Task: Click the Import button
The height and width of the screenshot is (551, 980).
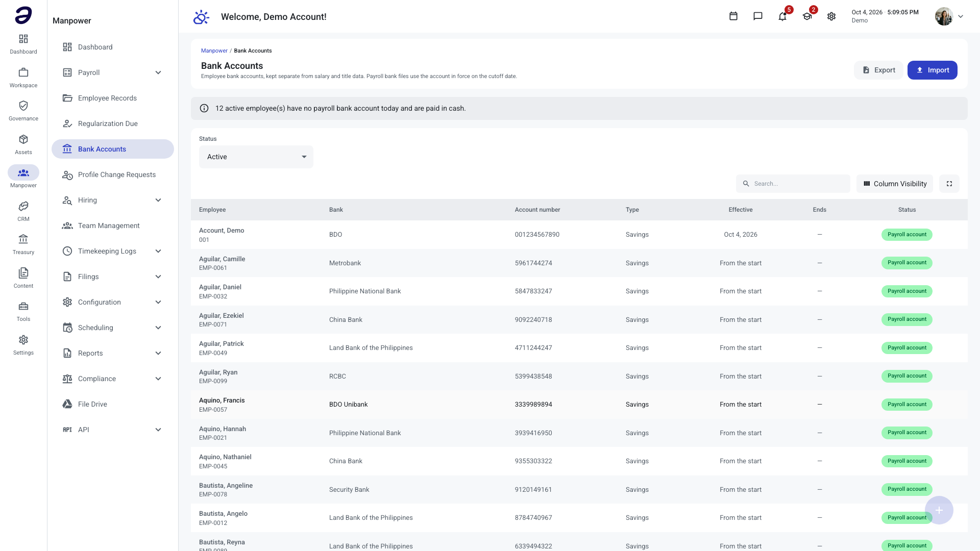Action: pos(932,70)
